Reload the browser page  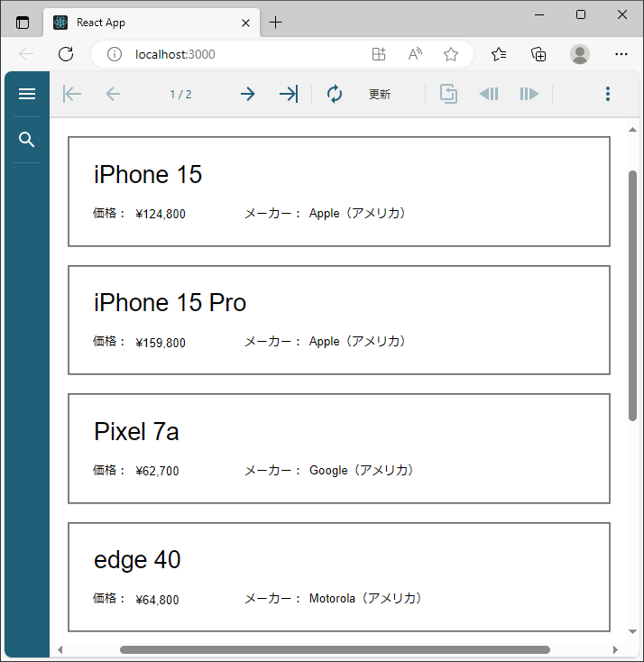(x=66, y=54)
